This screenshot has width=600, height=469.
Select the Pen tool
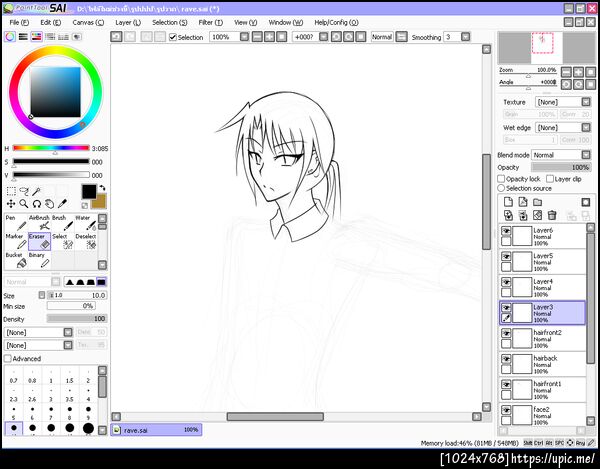16,223
